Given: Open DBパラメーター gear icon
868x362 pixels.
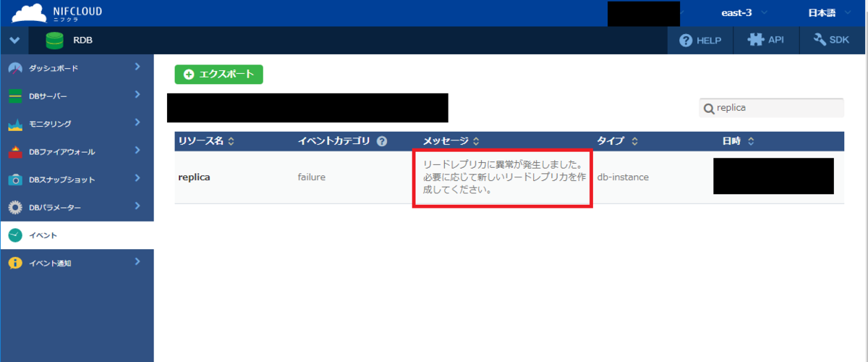Looking at the screenshot, I should click(15, 208).
